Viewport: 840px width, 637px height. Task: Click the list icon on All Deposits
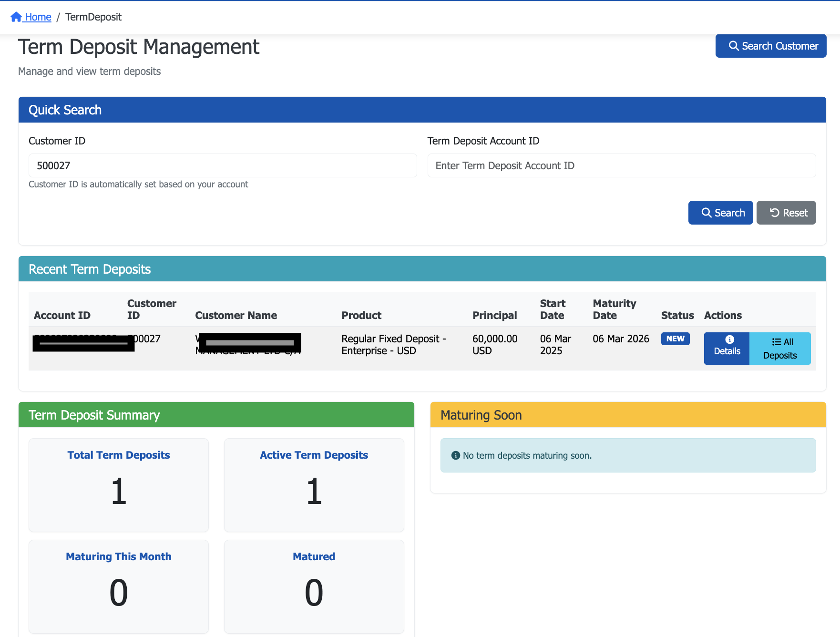pos(776,342)
